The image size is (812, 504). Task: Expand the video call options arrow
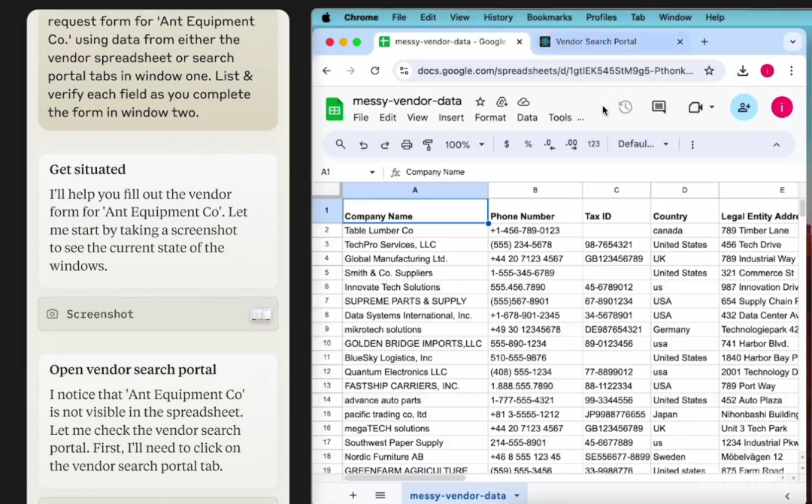pyautogui.click(x=711, y=107)
